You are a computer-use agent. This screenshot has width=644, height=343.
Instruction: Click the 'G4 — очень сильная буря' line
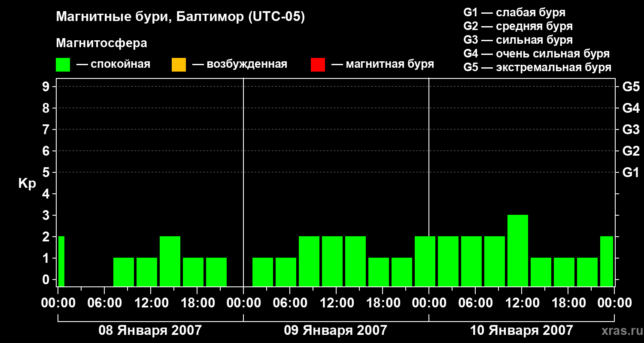coord(537,54)
